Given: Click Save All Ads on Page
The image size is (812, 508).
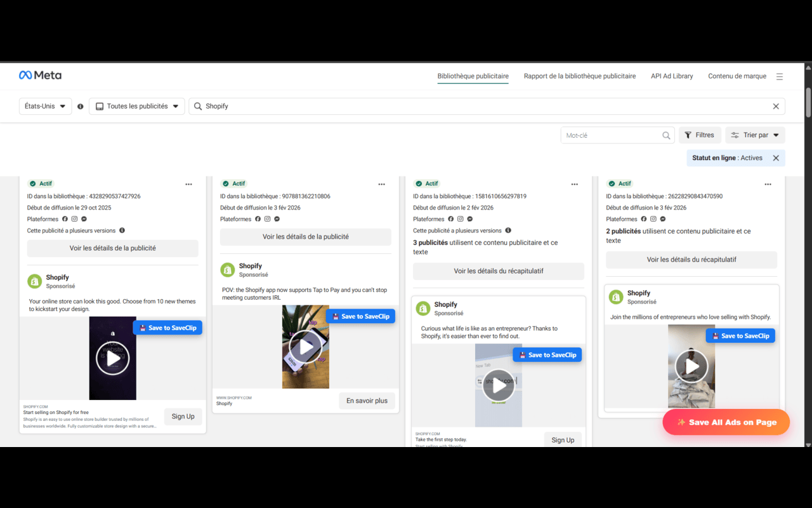Looking at the screenshot, I should pyautogui.click(x=726, y=422).
